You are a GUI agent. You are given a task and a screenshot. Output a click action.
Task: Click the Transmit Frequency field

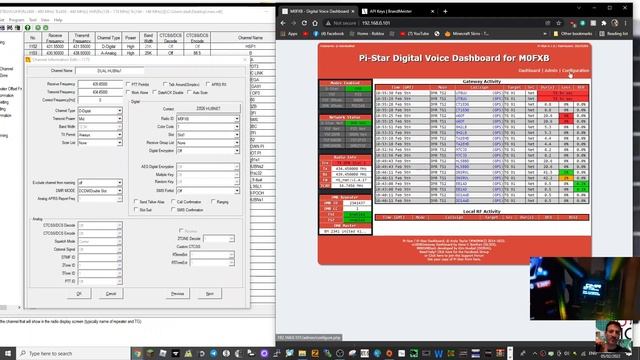point(100,92)
